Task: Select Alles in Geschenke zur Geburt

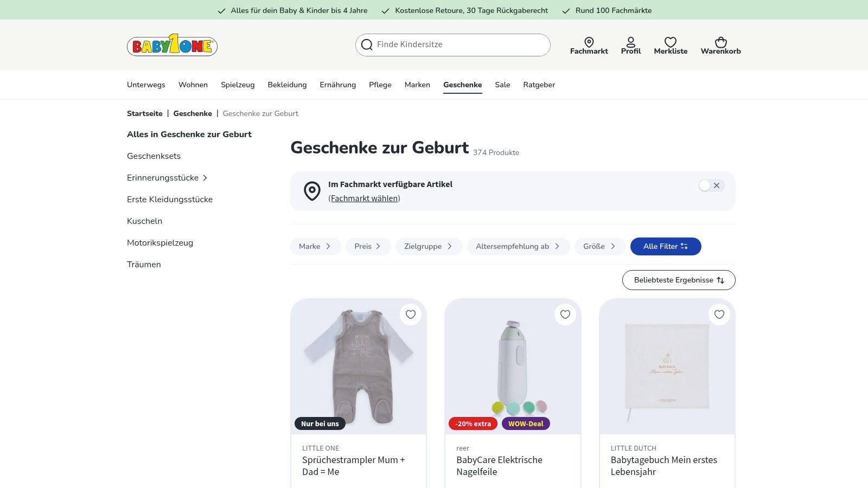Action: [189, 134]
